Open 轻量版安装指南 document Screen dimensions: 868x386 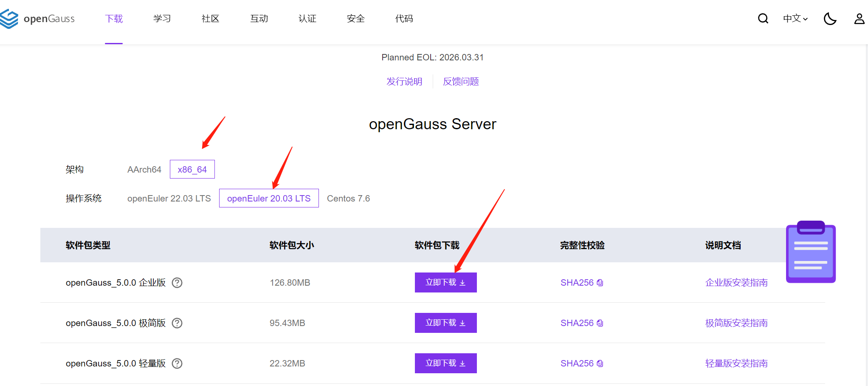click(736, 363)
